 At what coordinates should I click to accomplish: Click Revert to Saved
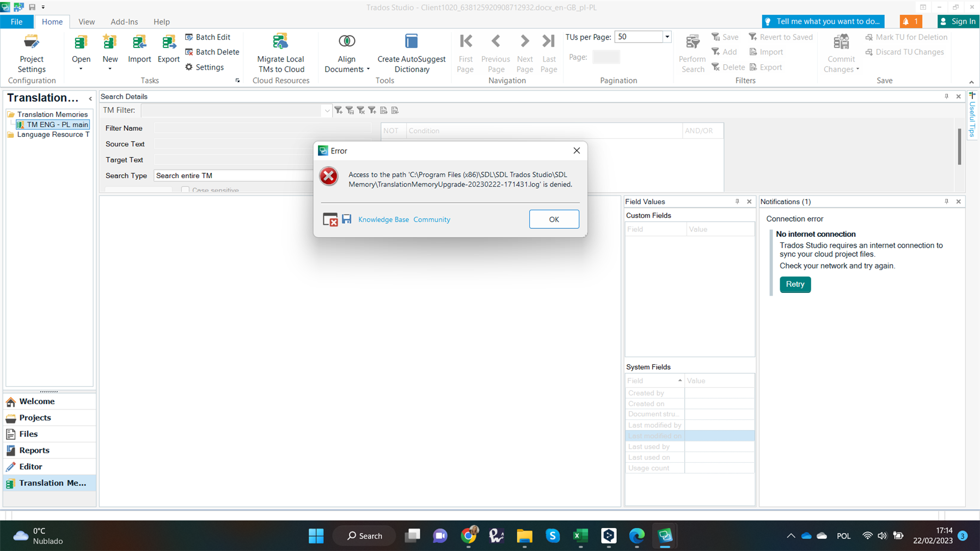pos(781,37)
